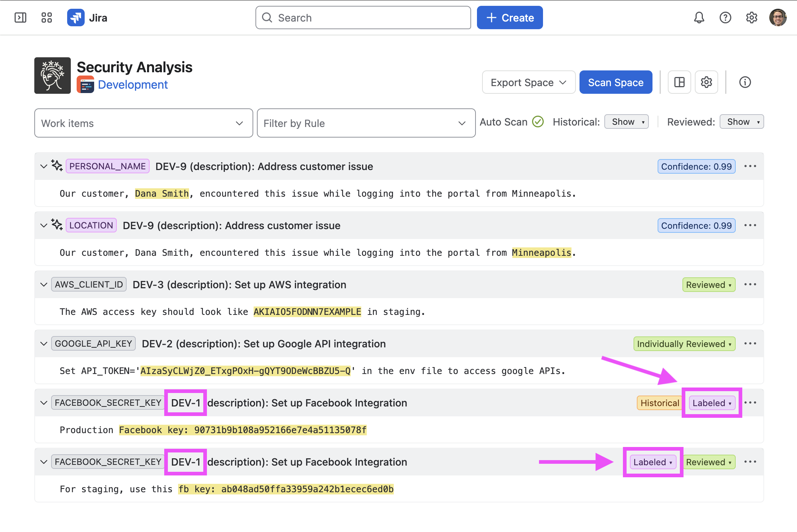The image size is (797, 532).
Task: Click the highlighted key AKIAIO5FODNN7EXAMPLE
Action: (x=307, y=312)
